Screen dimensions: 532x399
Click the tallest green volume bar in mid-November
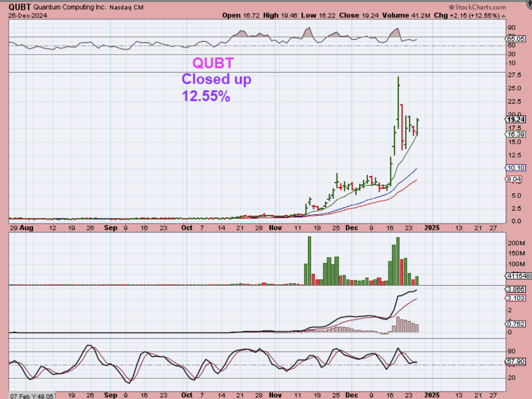click(x=309, y=261)
